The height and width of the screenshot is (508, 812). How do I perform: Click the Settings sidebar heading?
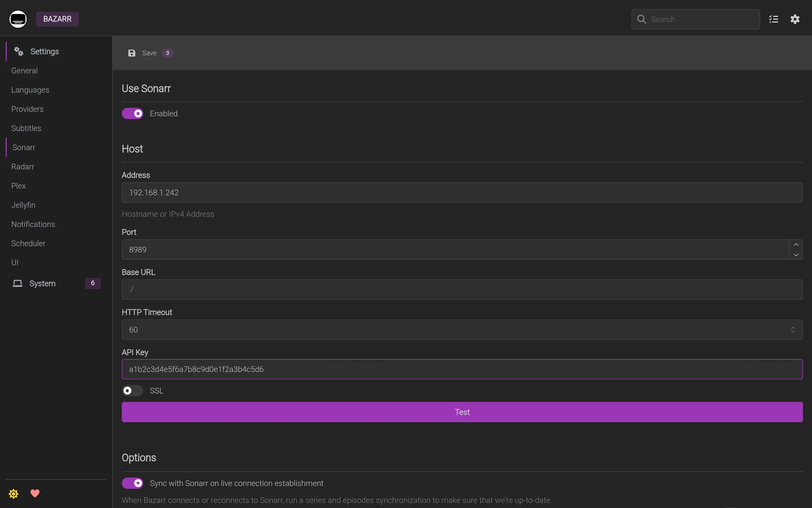click(x=45, y=52)
